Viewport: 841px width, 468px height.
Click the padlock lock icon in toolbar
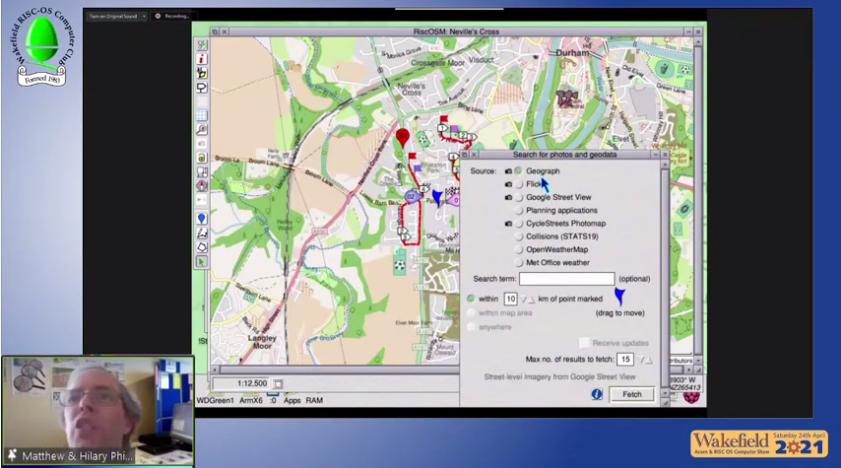(202, 158)
